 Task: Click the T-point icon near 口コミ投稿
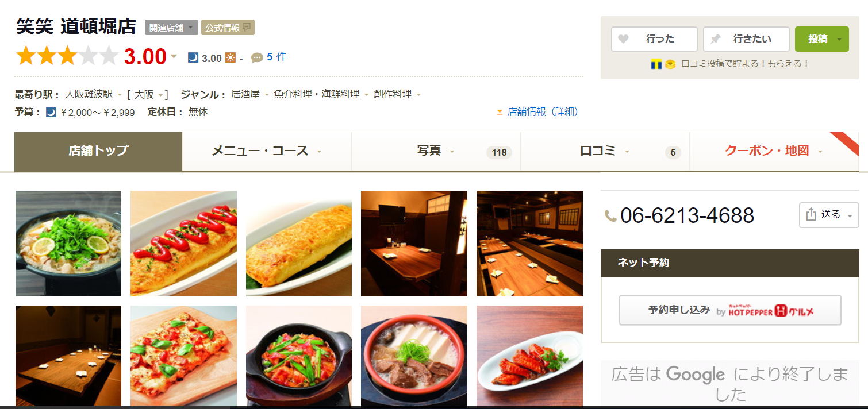click(x=656, y=64)
